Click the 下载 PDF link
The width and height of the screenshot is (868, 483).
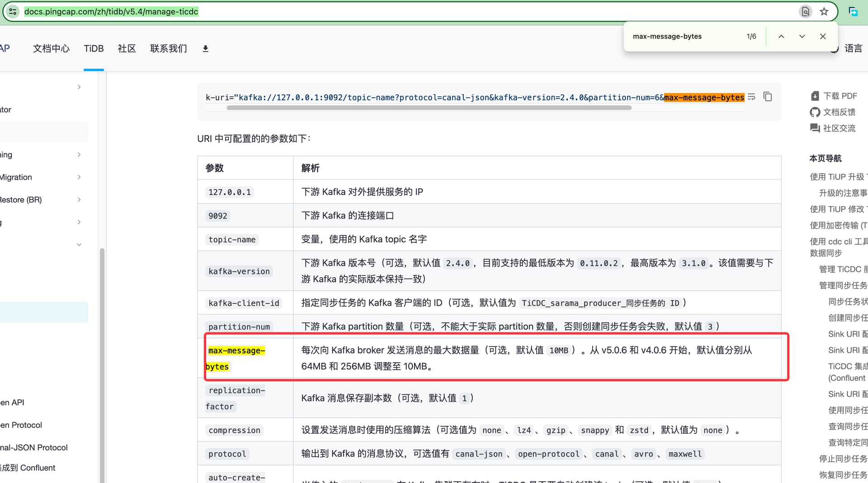pos(840,96)
